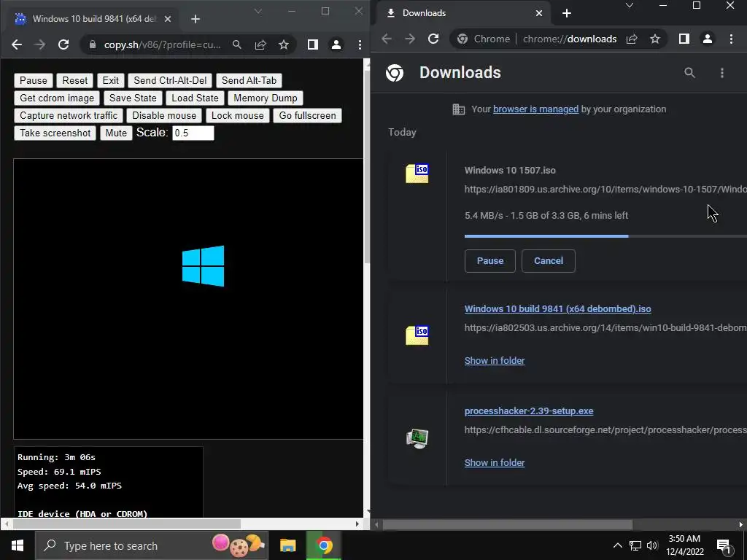This screenshot has height=560, width=747.
Task: Close the Windows 10 build 9841 tab
Action: [x=168, y=19]
